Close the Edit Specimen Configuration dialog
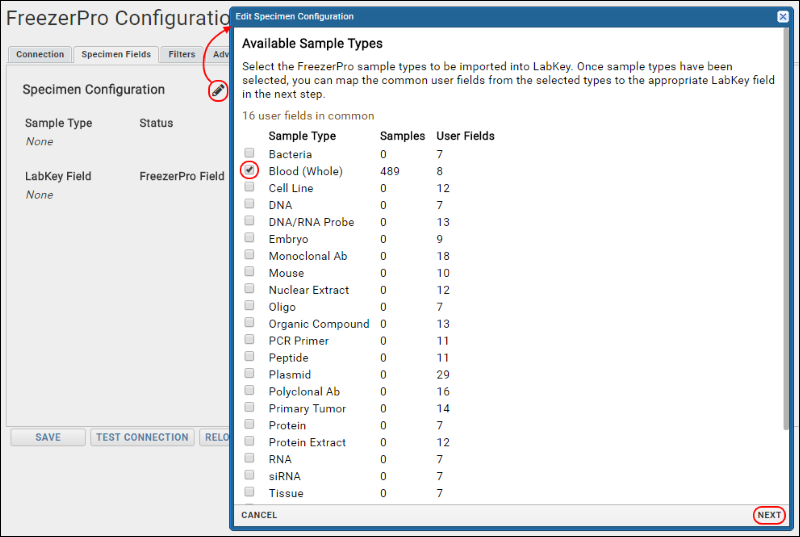 (783, 16)
